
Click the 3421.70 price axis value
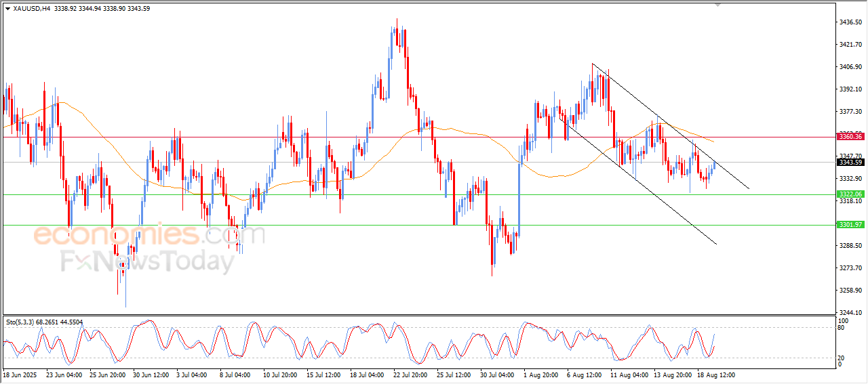[850, 45]
